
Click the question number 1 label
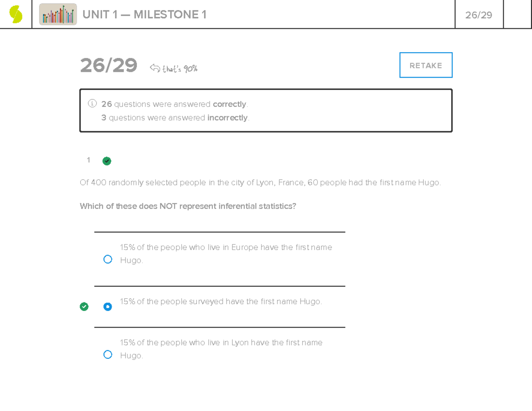click(89, 160)
